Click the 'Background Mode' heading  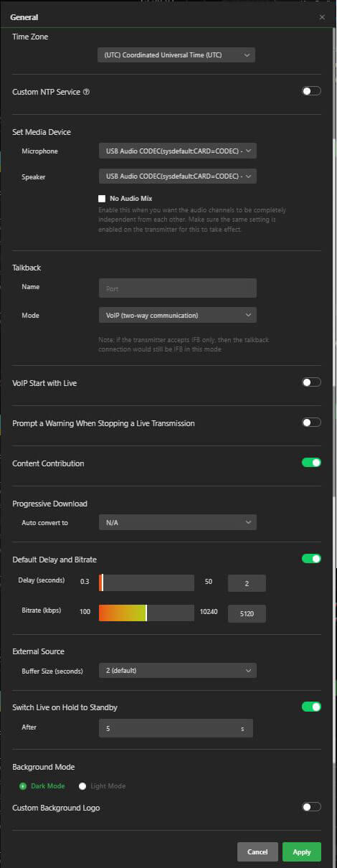(44, 767)
